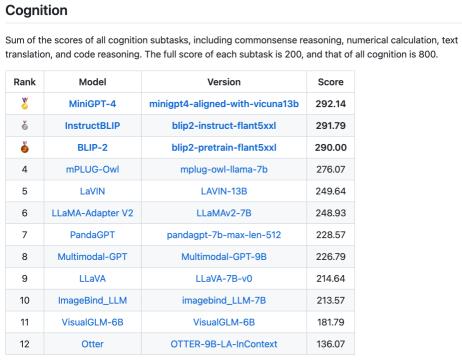The height and width of the screenshot is (360, 462).
Task: Select the Multimodal-GPT-9B version link
Action: (224, 257)
